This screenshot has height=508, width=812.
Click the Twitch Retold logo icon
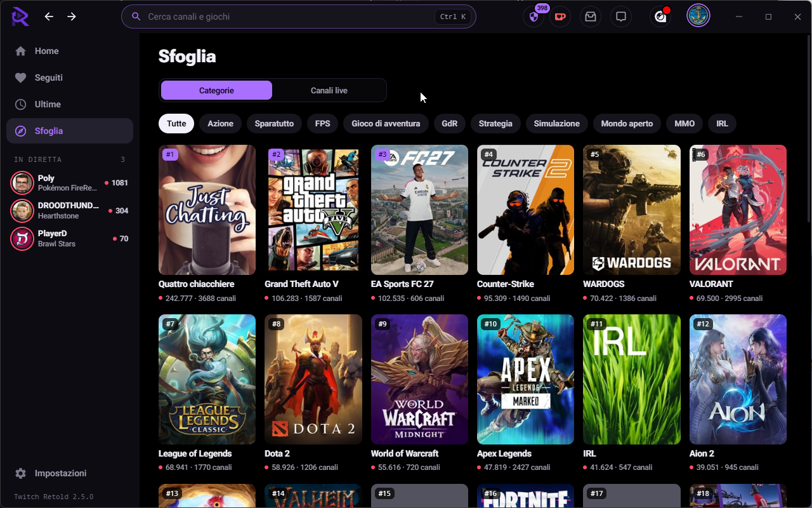pos(20,17)
